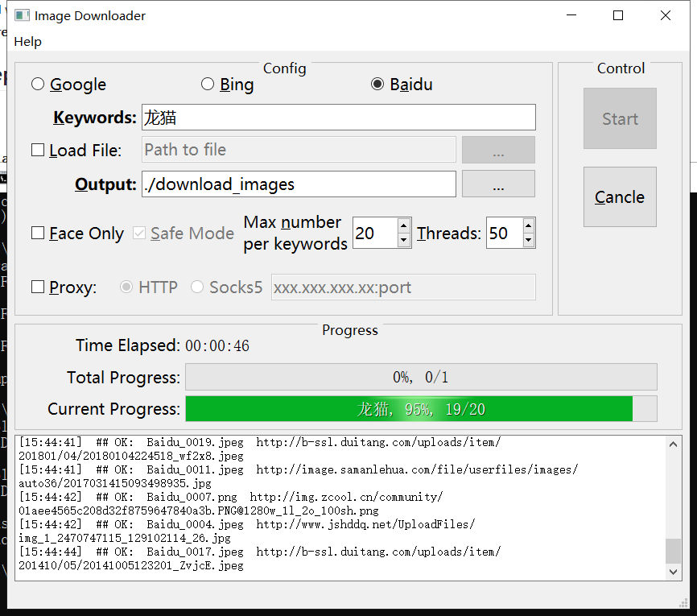Select Bing as the search engine
697x616 pixels.
(x=207, y=84)
